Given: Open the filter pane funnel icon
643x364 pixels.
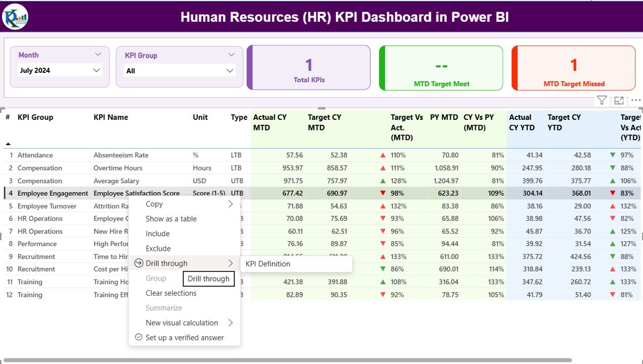Looking at the screenshot, I should tap(602, 100).
